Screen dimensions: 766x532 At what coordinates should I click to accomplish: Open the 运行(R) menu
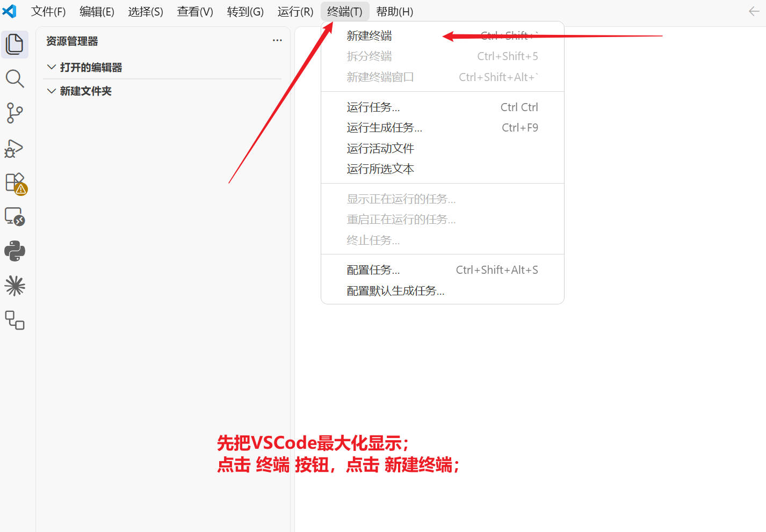click(x=295, y=12)
